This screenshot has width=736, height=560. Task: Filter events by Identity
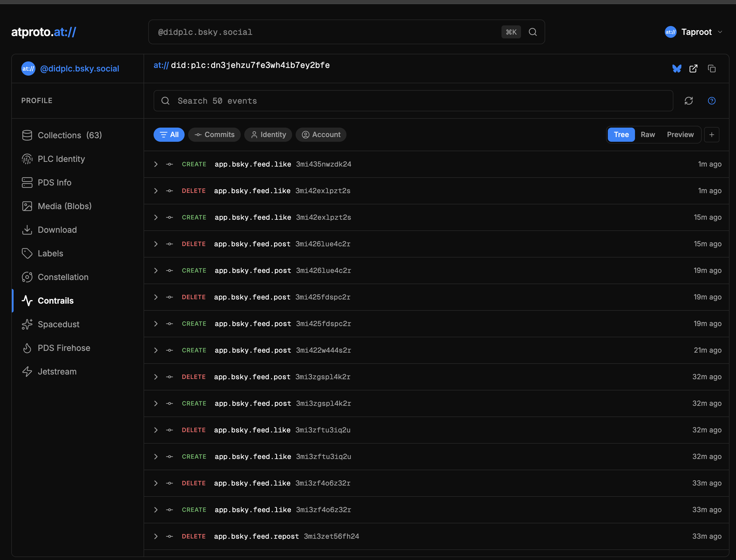pyautogui.click(x=268, y=135)
